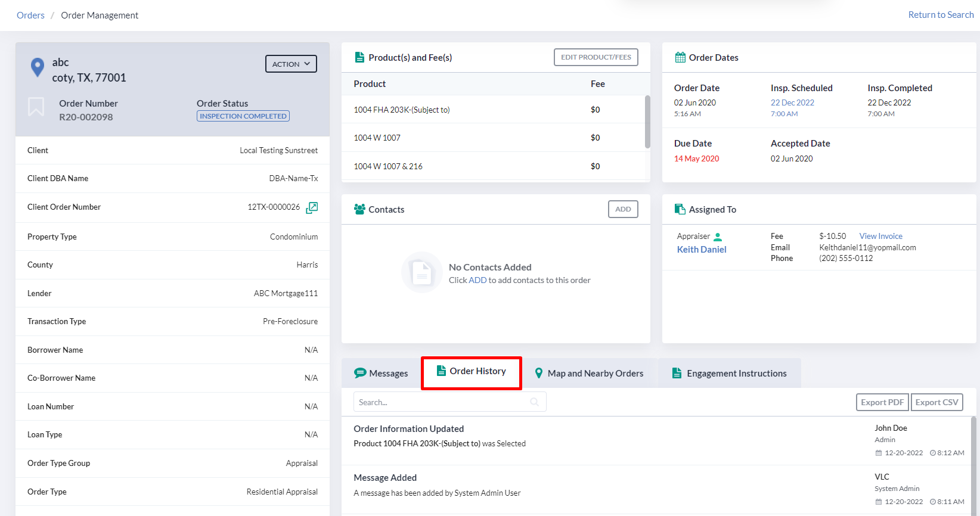The width and height of the screenshot is (980, 516).
Task: Export order history as PDF
Action: (x=882, y=402)
